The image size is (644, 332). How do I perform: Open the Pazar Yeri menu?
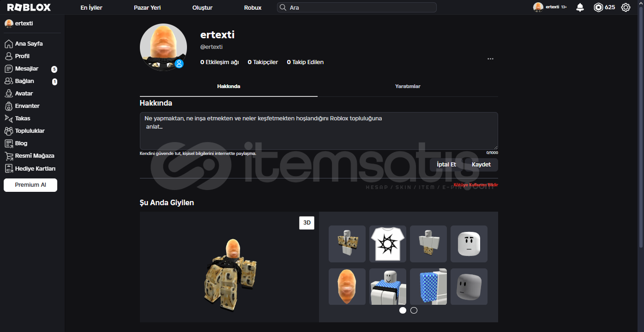tap(147, 8)
